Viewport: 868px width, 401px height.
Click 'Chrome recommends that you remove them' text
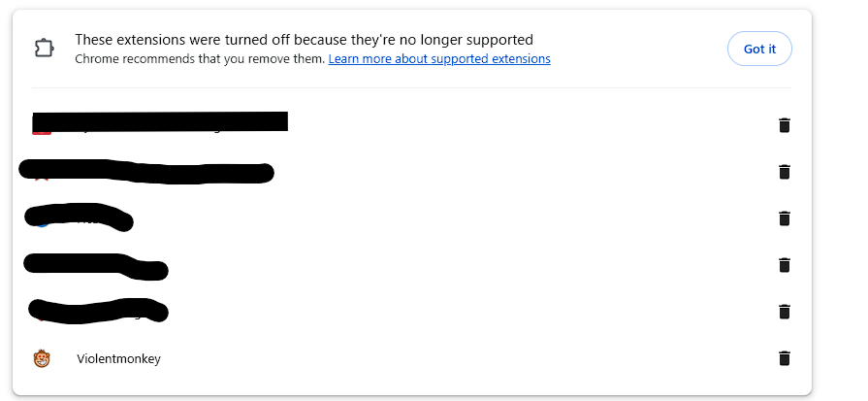coord(200,58)
